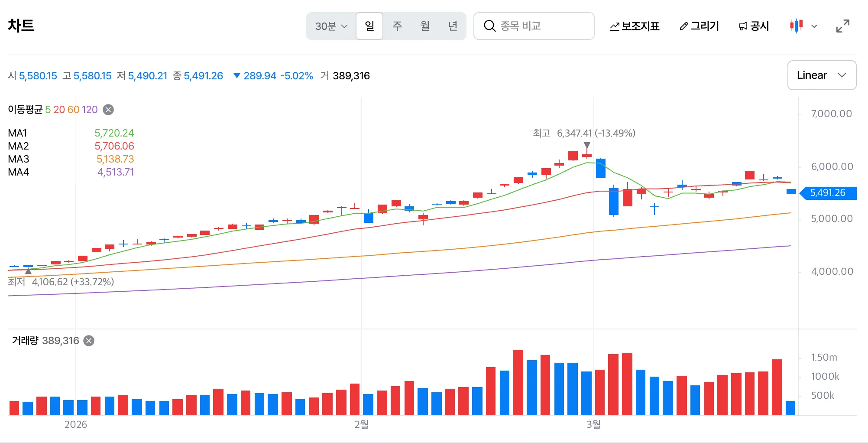Screen dimensions: 868x443
Task: Switch to the 주 weekly interval
Action: tap(397, 26)
